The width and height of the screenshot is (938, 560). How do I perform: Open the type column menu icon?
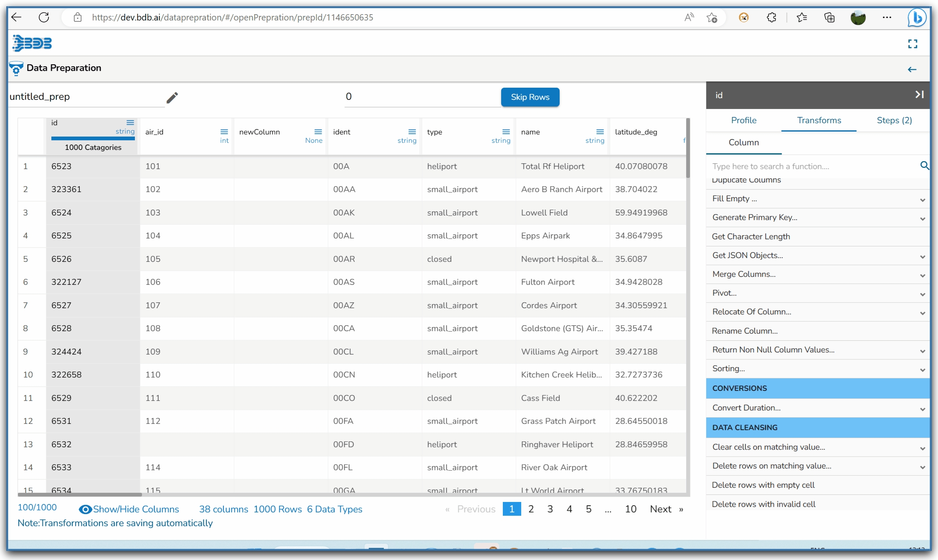(x=506, y=132)
